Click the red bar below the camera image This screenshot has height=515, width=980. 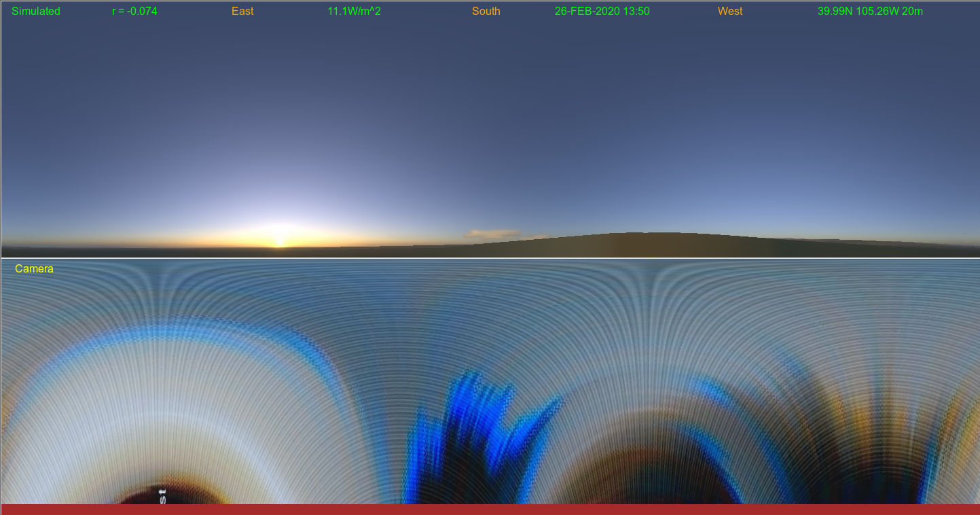[x=490, y=510]
